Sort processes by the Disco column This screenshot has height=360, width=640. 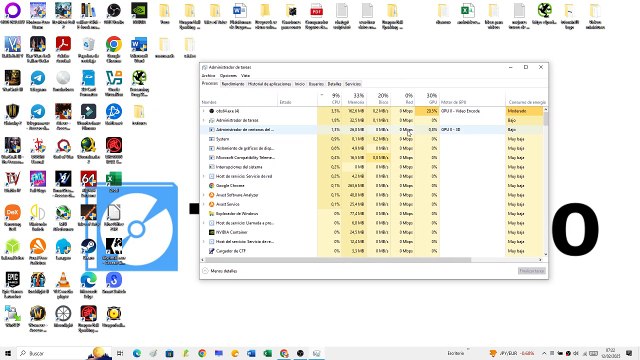click(378, 98)
